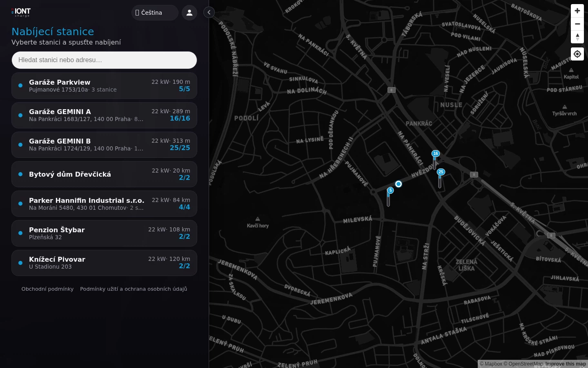Zoom out on the map
The width and height of the screenshot is (588, 368).
[x=577, y=24]
